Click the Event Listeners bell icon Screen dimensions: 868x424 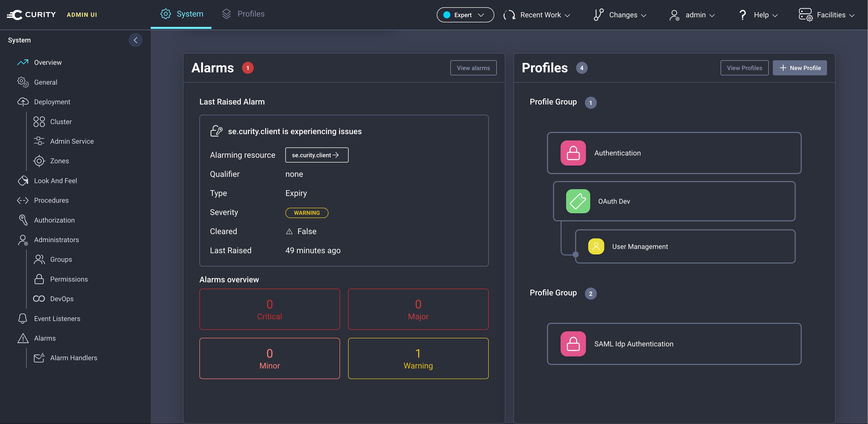[x=23, y=319]
